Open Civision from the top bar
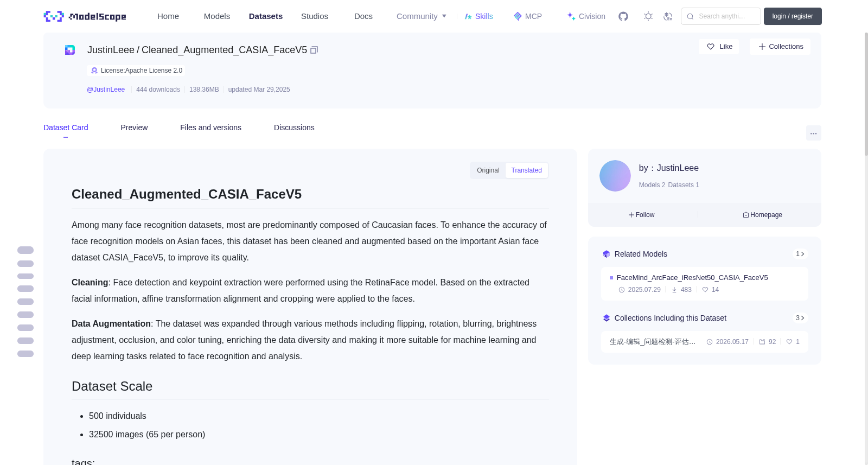The image size is (868, 465). coord(586,16)
